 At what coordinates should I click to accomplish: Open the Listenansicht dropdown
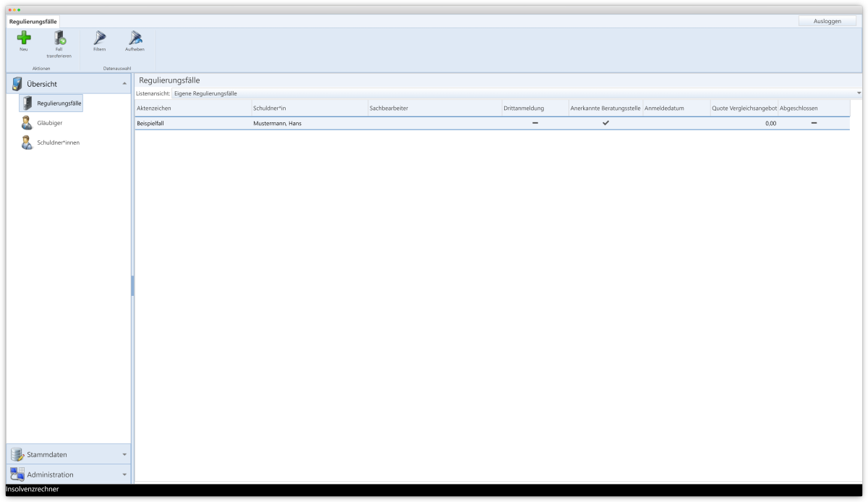[859, 93]
